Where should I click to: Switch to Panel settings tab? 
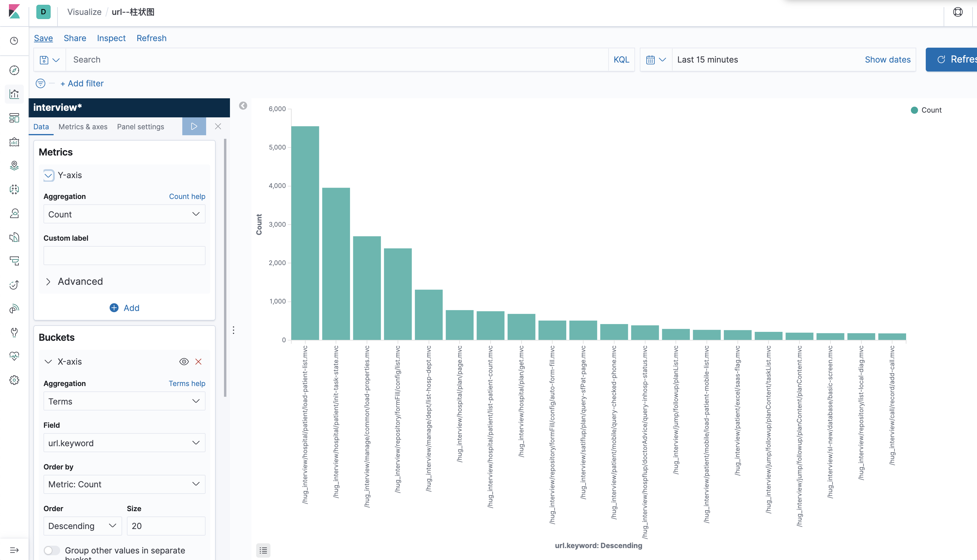[x=140, y=127]
